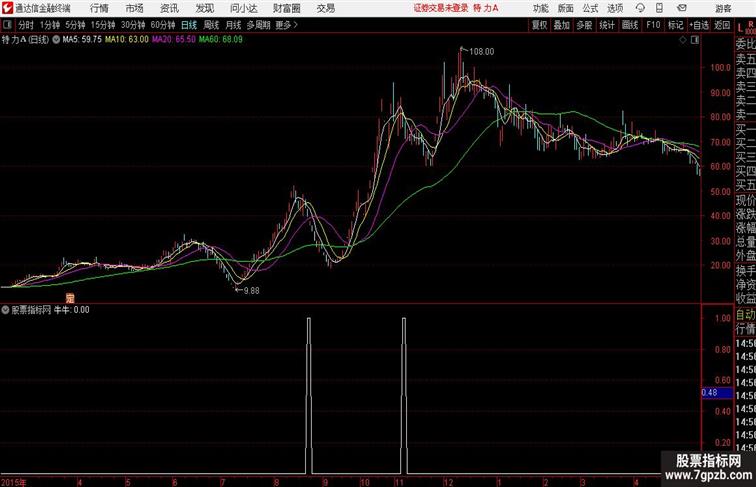This screenshot has height=487, width=756.
Task: Open the 公式 menu
Action: click(x=590, y=8)
